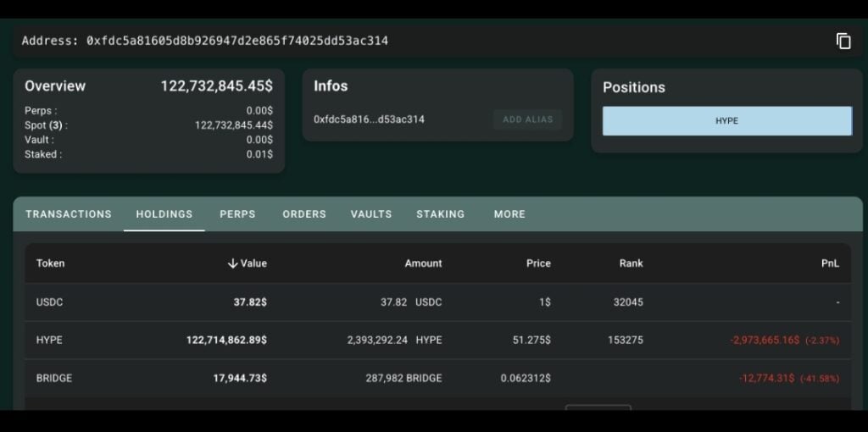Screen dimensions: 868x432
Task: Open the Orders tab
Action: pyautogui.click(x=304, y=214)
